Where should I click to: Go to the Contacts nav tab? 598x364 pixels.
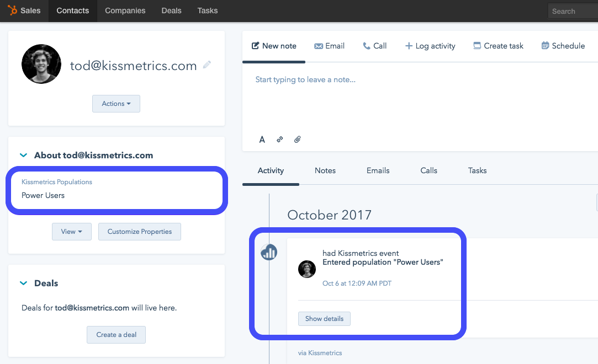[72, 10]
